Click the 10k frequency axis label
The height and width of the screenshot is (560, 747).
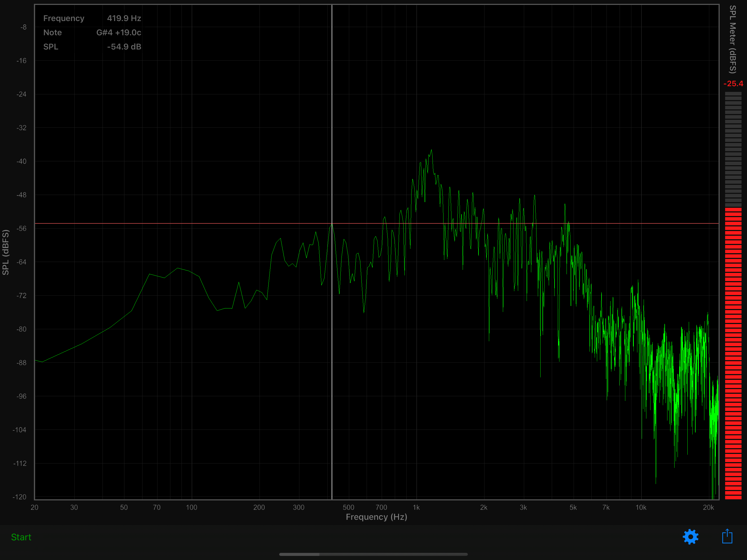641,507
